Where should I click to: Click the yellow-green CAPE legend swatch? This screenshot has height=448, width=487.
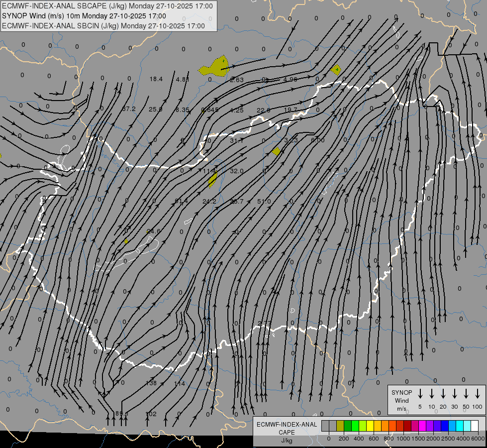pyautogui.click(x=363, y=426)
